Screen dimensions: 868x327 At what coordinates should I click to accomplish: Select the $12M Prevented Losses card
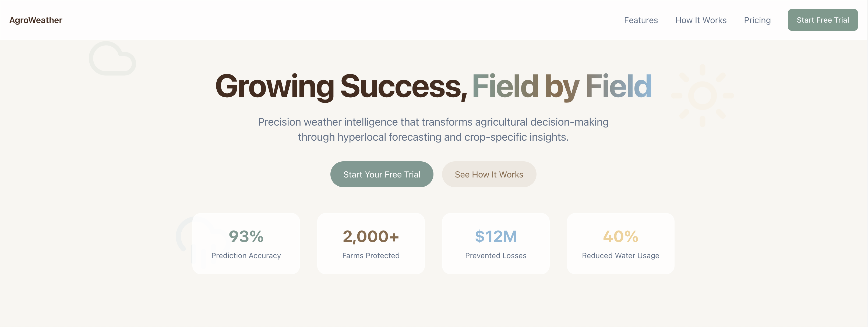pyautogui.click(x=496, y=243)
